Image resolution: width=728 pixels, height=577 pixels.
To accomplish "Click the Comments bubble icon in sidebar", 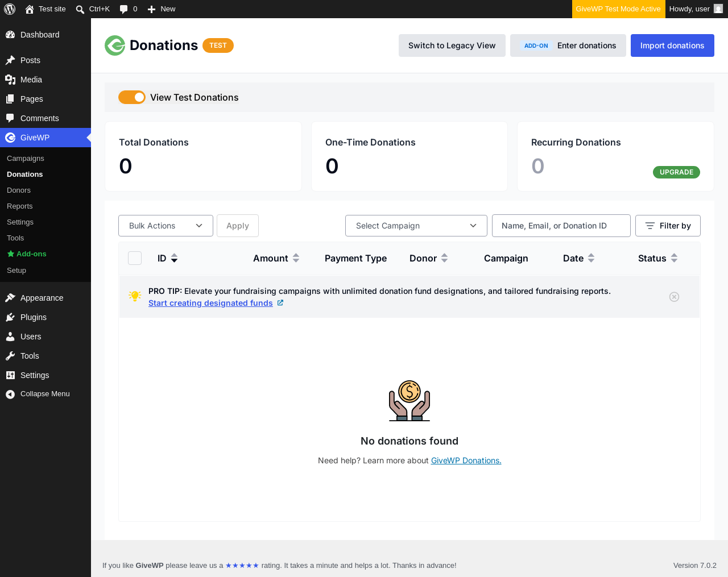I will [10, 118].
